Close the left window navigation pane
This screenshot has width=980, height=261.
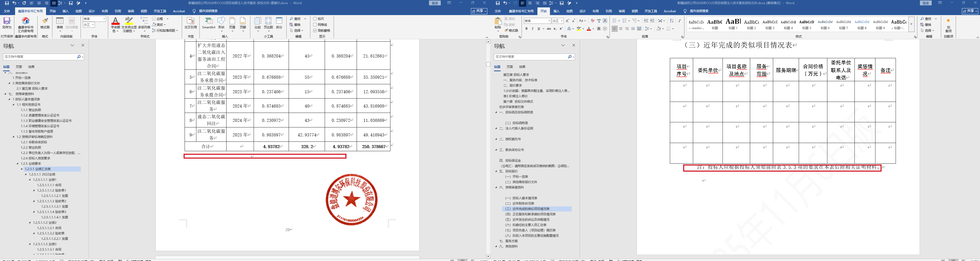tap(83, 45)
